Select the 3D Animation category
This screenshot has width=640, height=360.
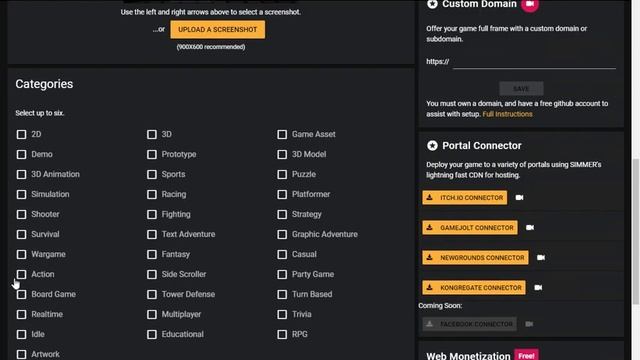pyautogui.click(x=21, y=174)
